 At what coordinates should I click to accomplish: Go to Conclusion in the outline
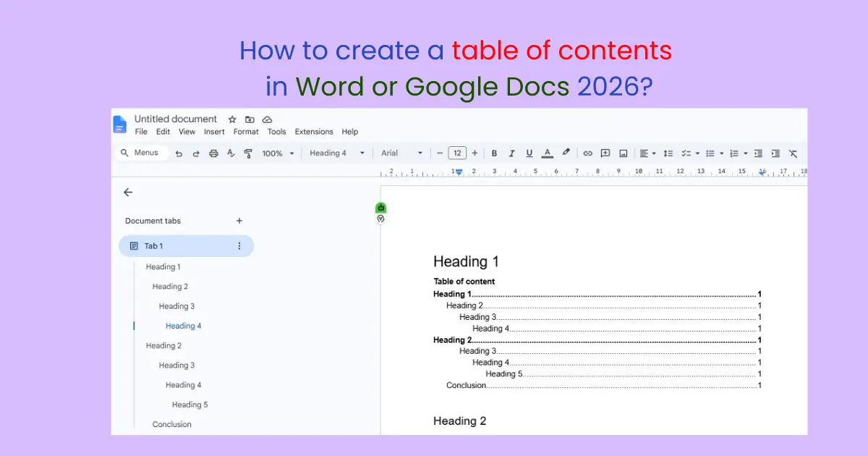(x=172, y=424)
